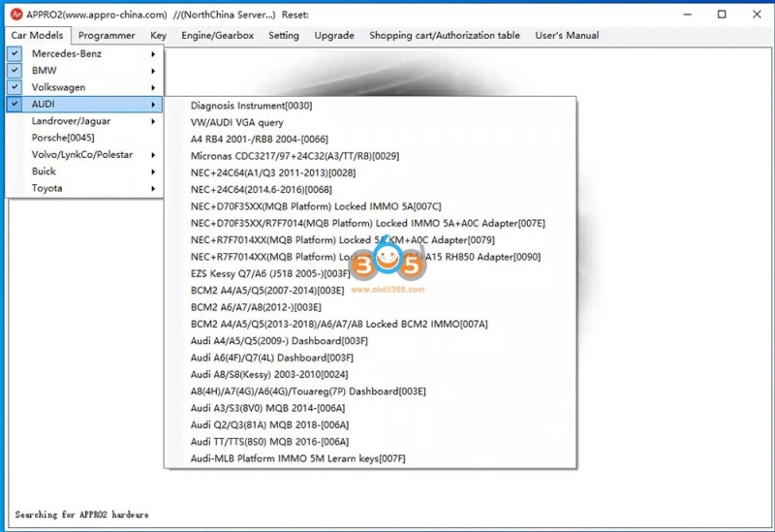The image size is (775, 532).
Task: Close the APPRO2 window
Action: [x=757, y=15]
